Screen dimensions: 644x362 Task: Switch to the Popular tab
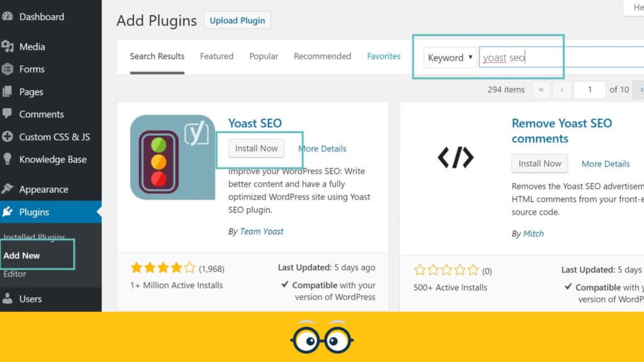click(x=264, y=56)
